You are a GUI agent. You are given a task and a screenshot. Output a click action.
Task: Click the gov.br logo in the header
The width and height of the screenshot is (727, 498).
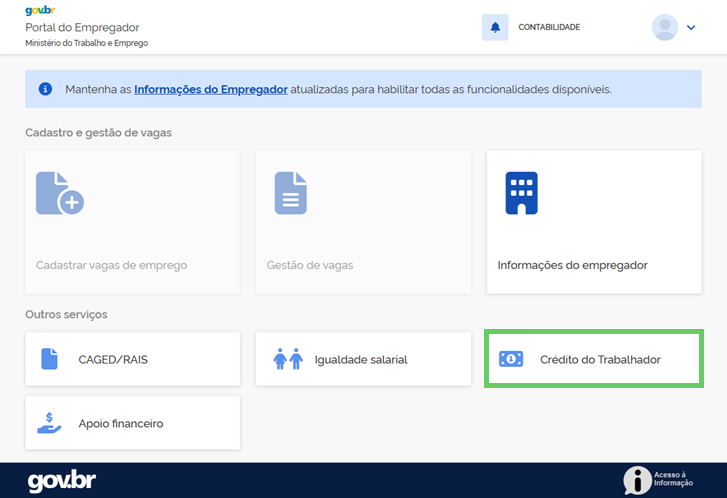click(x=40, y=10)
